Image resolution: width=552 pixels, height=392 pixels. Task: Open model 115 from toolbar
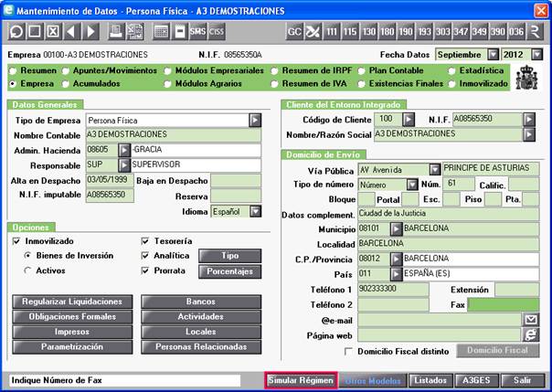point(350,32)
